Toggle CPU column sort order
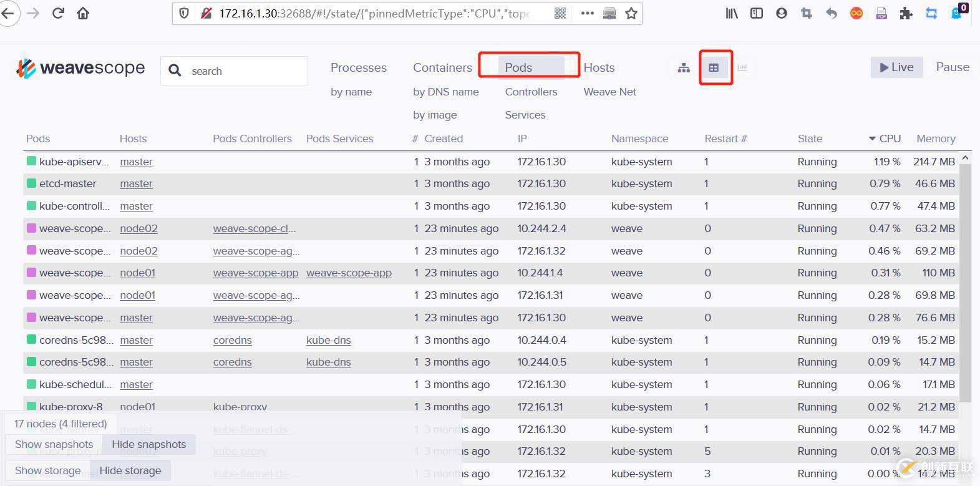Viewport: 980px width, 486px height. point(885,139)
